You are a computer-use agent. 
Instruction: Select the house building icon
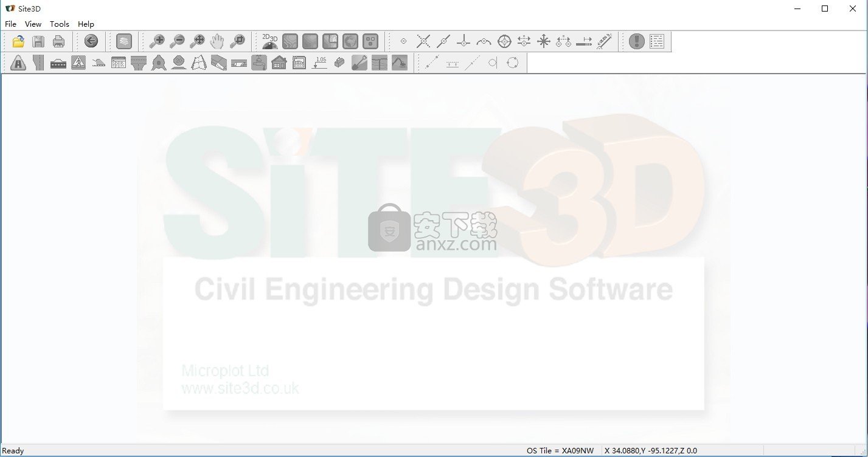point(279,63)
